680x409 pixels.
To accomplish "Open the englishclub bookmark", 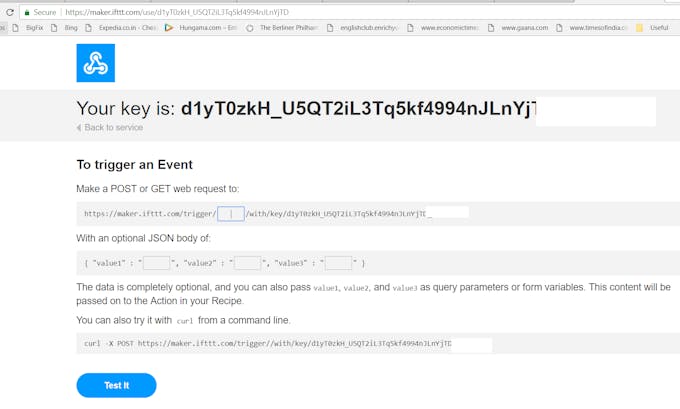I will pos(369,28).
